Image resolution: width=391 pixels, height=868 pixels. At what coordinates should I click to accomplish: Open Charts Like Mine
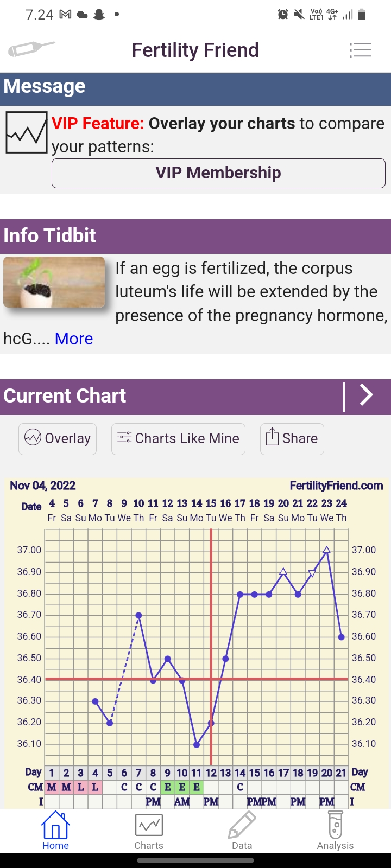(178, 438)
